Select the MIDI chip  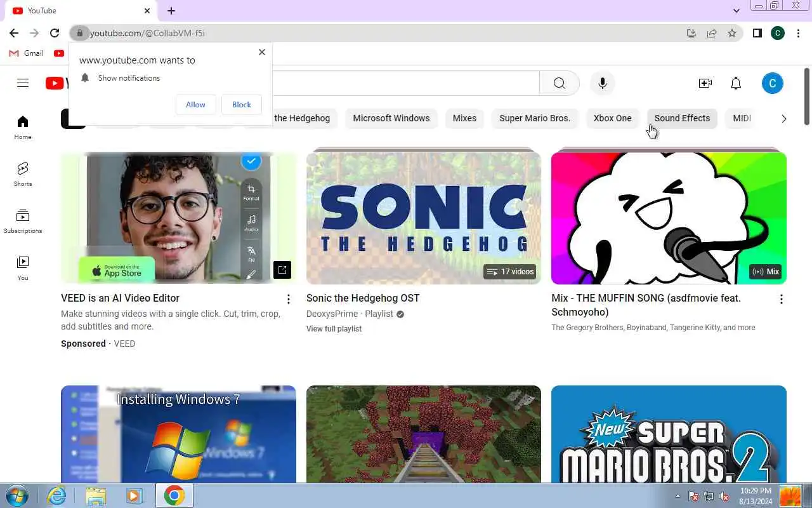click(x=742, y=118)
